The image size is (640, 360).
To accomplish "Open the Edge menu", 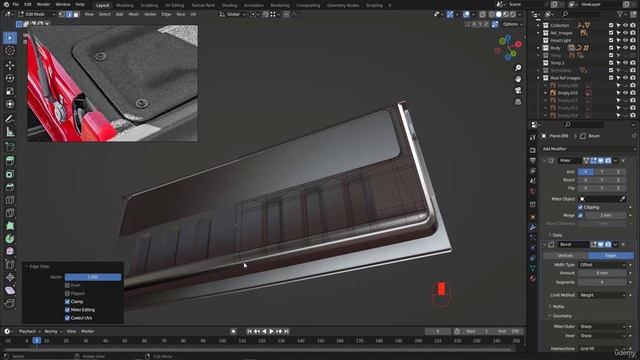I will coord(166,14).
